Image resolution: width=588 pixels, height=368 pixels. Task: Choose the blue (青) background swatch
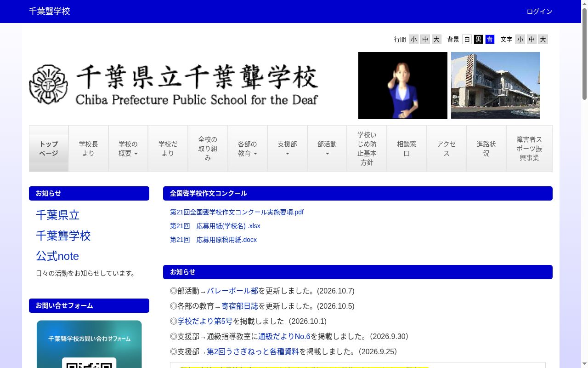pos(490,40)
